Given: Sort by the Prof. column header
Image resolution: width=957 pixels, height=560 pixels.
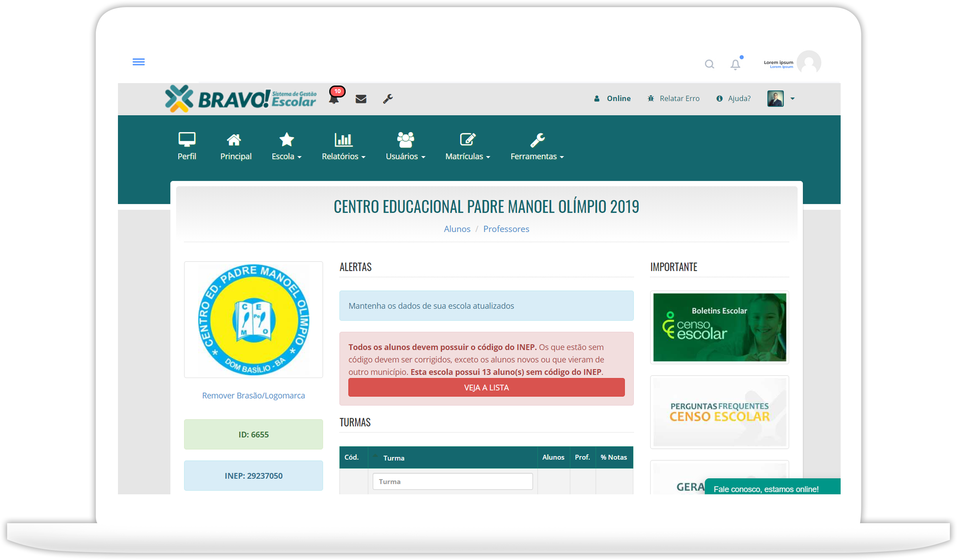Looking at the screenshot, I should coord(583,457).
